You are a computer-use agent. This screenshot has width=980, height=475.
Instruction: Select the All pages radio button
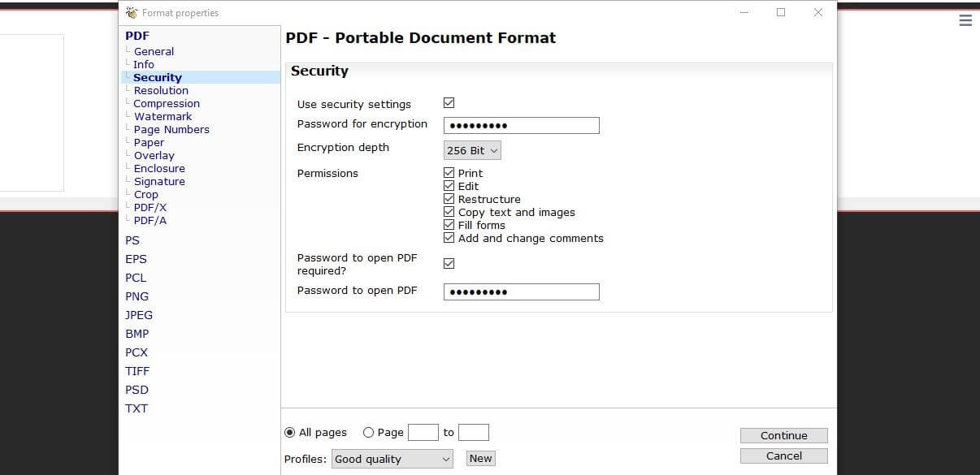pyautogui.click(x=290, y=433)
